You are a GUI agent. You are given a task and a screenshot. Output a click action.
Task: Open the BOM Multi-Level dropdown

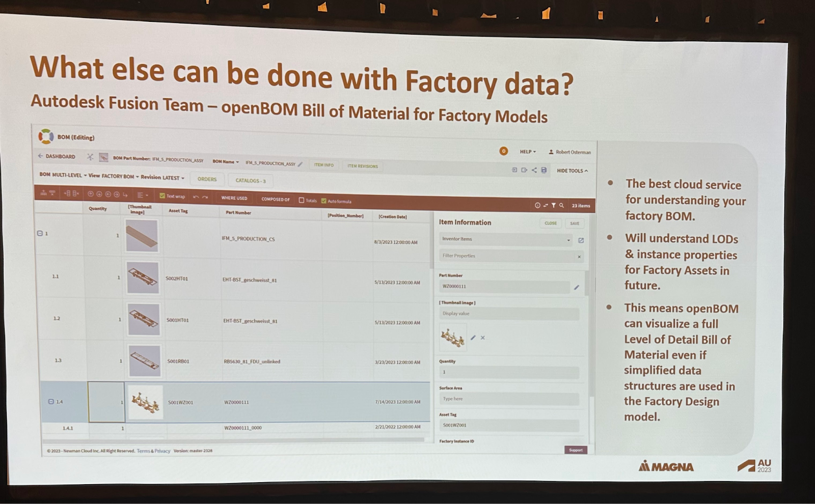(x=63, y=175)
